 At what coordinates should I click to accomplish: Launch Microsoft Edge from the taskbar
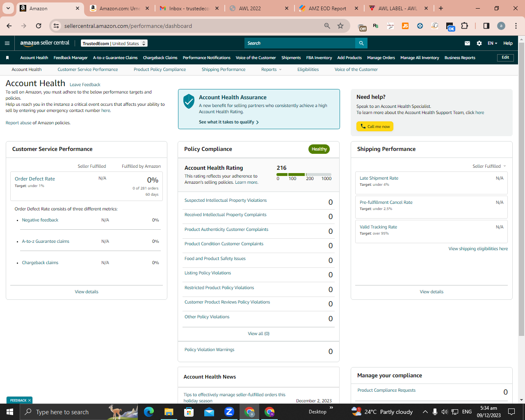click(149, 412)
